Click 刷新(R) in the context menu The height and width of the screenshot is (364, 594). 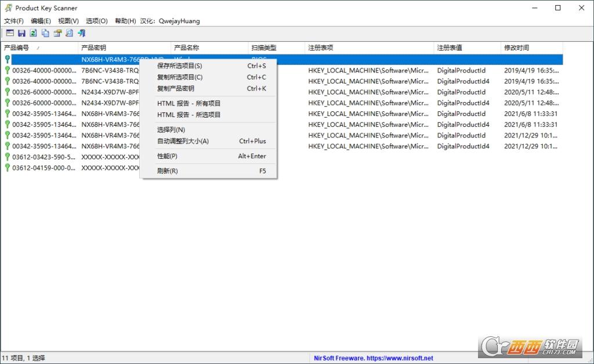(167, 171)
